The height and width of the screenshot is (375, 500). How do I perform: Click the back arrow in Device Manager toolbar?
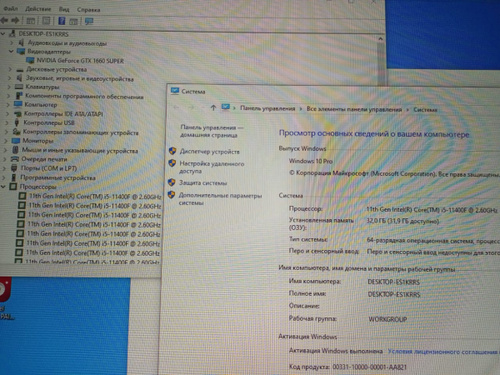4,21
